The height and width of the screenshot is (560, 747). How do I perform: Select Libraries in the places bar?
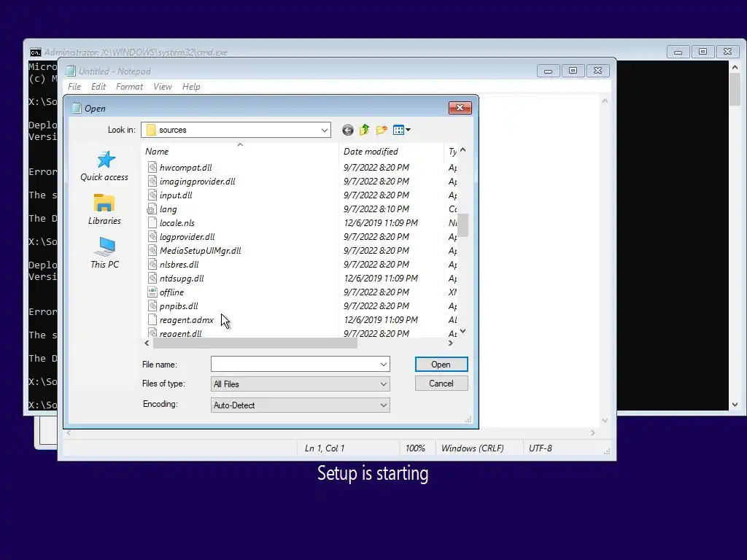pyautogui.click(x=104, y=209)
